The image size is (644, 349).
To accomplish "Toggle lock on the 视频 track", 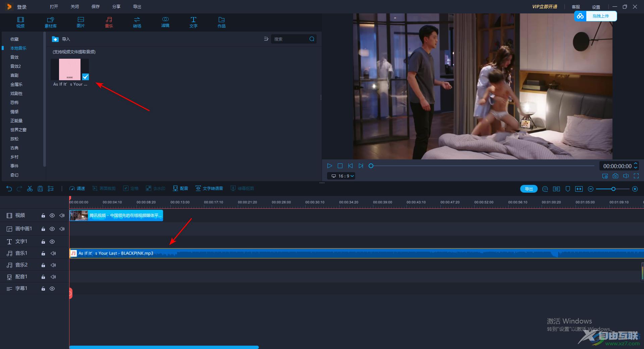I will pos(43,216).
